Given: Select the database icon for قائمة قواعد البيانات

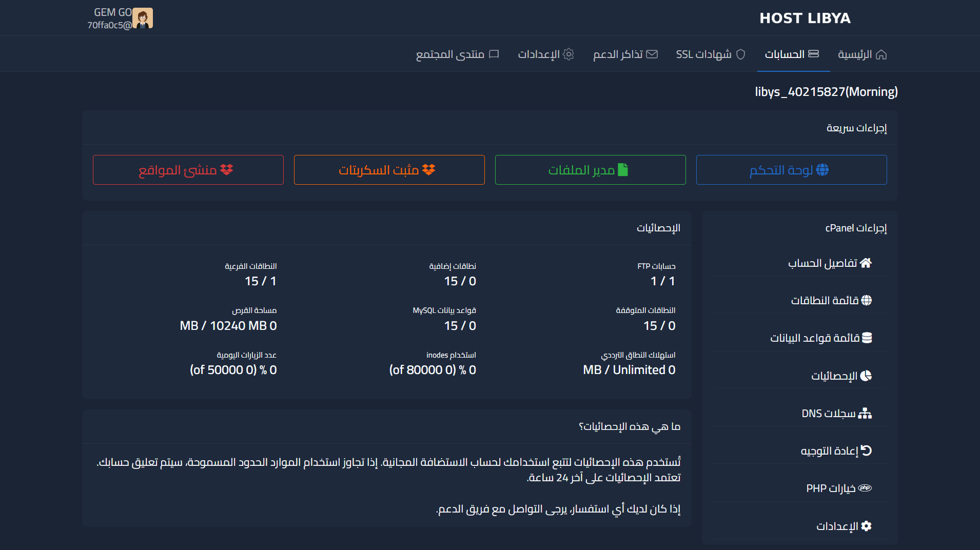Looking at the screenshot, I should (x=867, y=338).
